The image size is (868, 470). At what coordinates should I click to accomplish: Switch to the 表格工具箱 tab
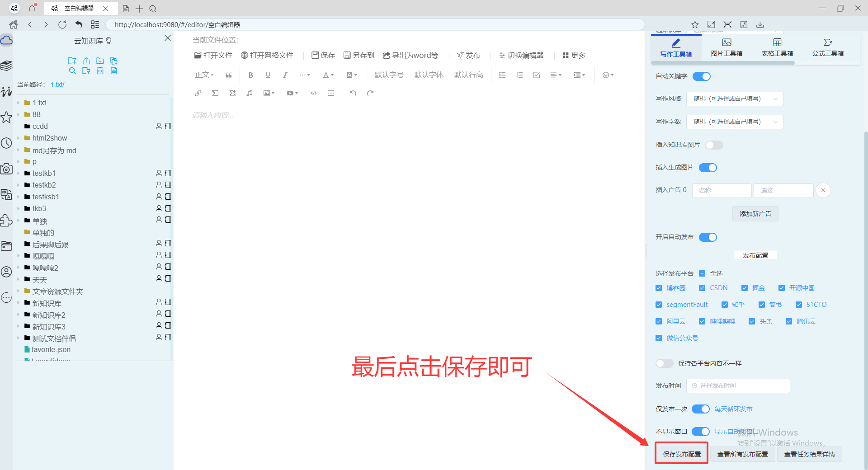(x=777, y=47)
